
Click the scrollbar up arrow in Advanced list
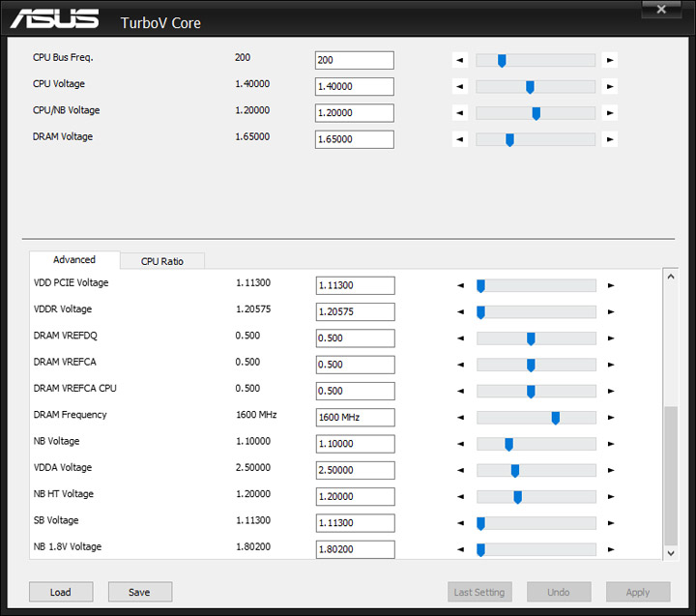tap(671, 277)
